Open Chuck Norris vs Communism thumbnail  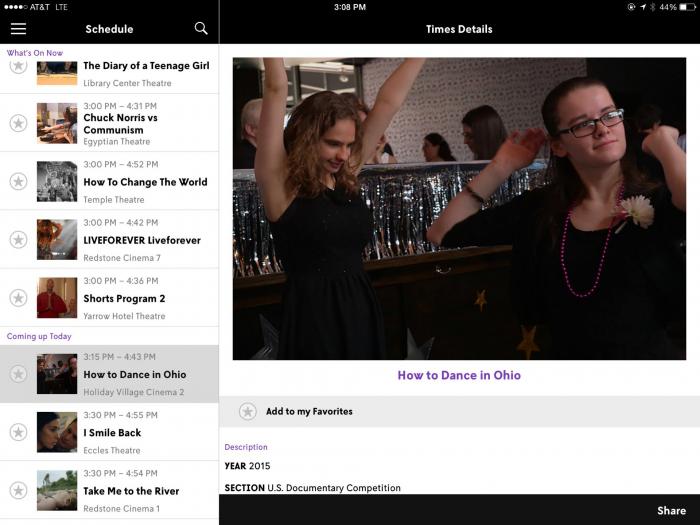(57, 123)
